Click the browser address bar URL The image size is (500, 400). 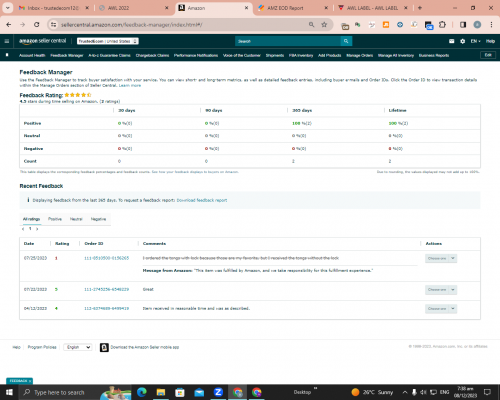(132, 25)
